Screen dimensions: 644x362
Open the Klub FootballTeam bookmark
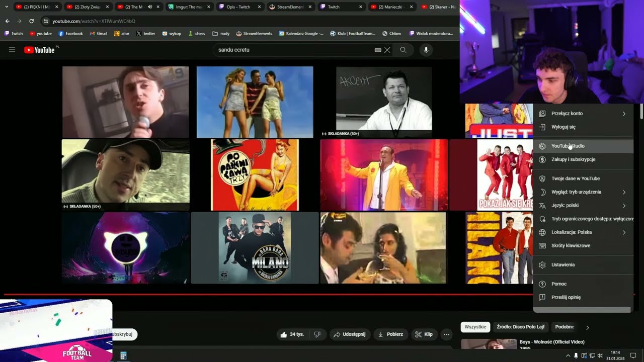pos(353,34)
